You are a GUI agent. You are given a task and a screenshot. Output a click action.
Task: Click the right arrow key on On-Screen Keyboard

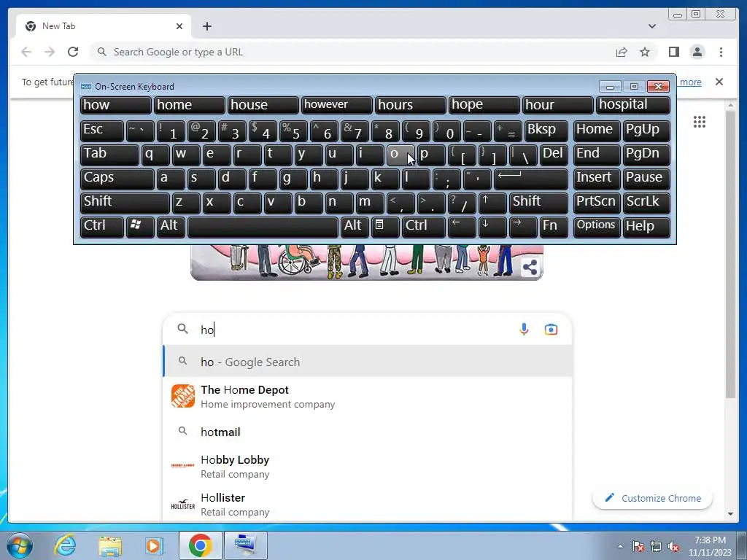[522, 226]
